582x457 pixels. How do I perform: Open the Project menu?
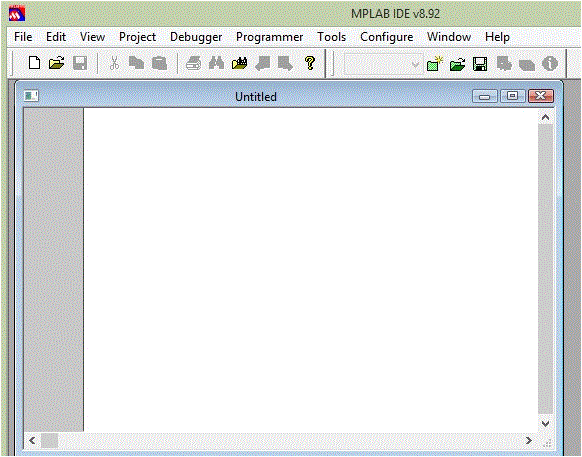click(137, 37)
